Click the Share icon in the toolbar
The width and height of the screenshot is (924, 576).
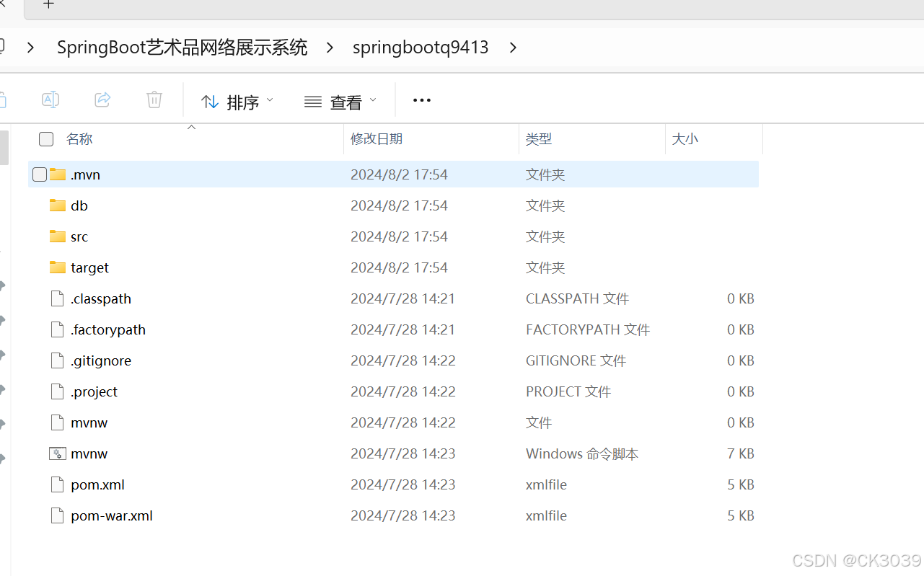[102, 99]
